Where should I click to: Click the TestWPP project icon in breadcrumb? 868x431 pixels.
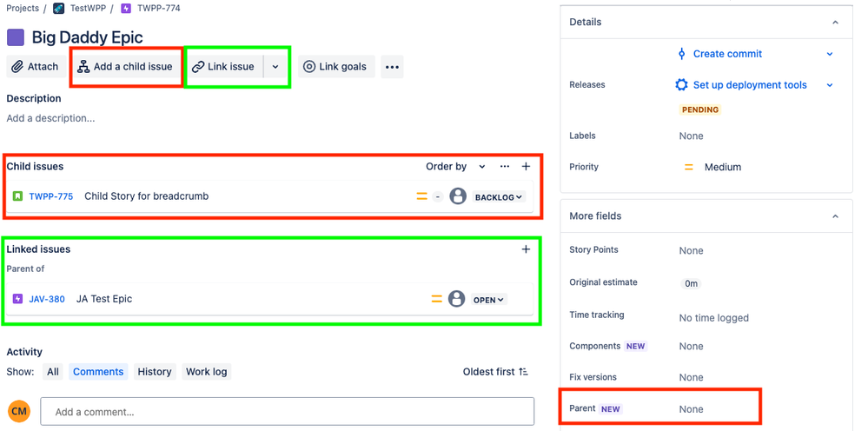click(x=59, y=9)
